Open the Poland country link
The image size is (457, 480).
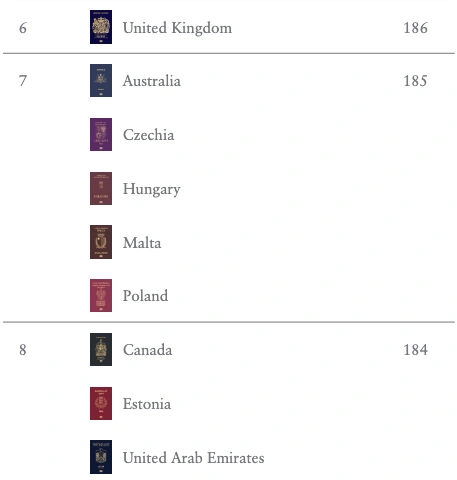pos(145,296)
